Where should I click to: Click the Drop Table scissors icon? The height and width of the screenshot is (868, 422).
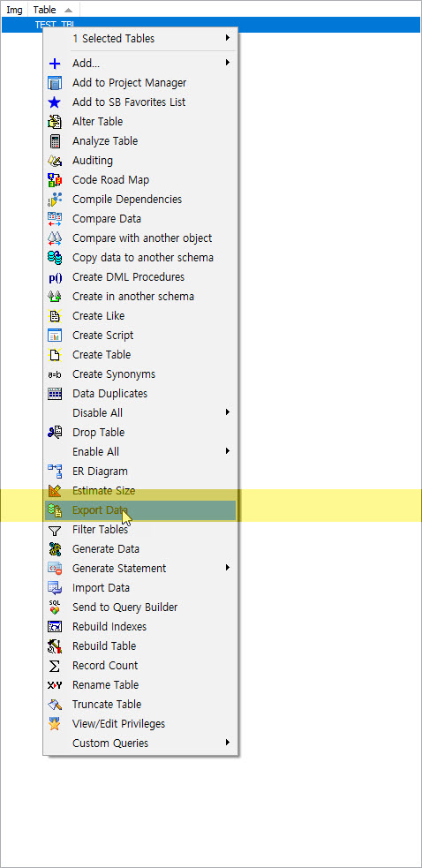[x=54, y=433]
